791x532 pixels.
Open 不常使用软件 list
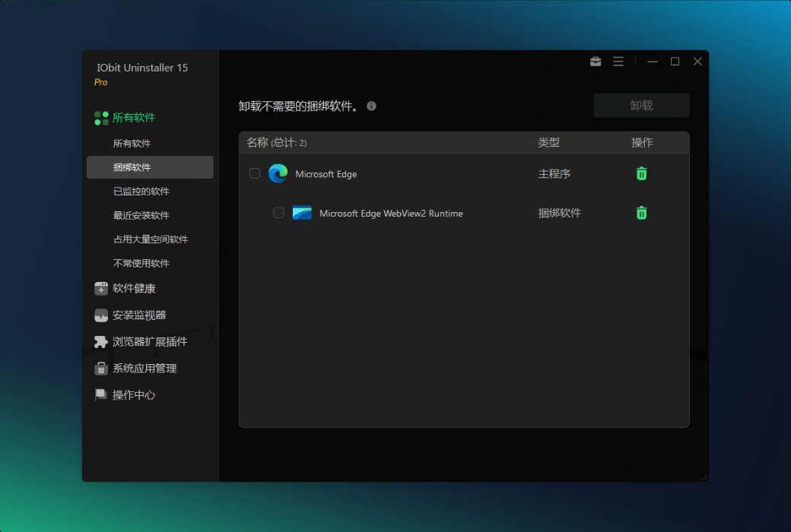(x=141, y=263)
